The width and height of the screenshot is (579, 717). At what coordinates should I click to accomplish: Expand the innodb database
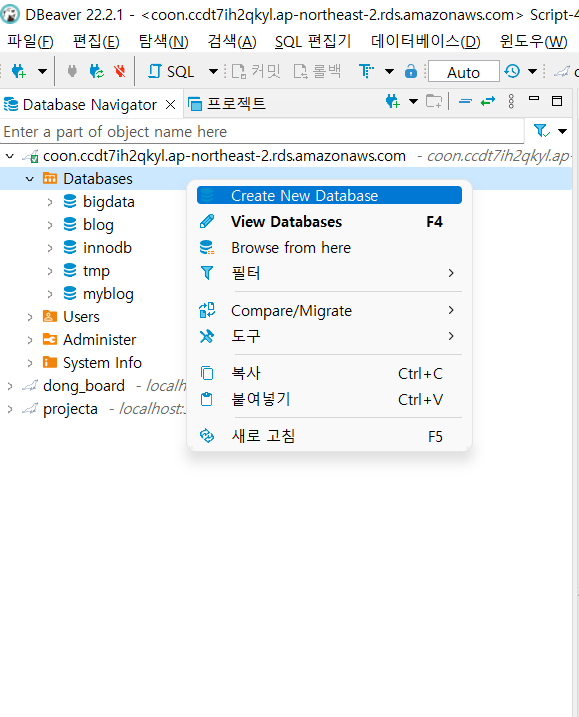coord(50,247)
